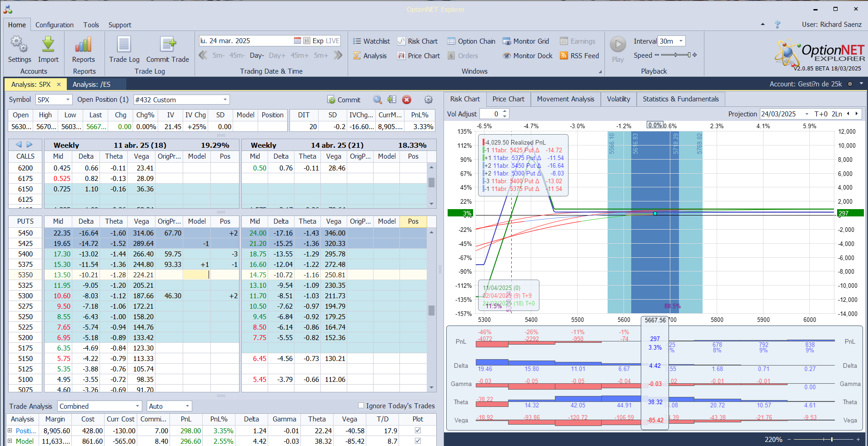This screenshot has height=446, width=868.
Task: Open the Watchlist window
Action: point(371,41)
